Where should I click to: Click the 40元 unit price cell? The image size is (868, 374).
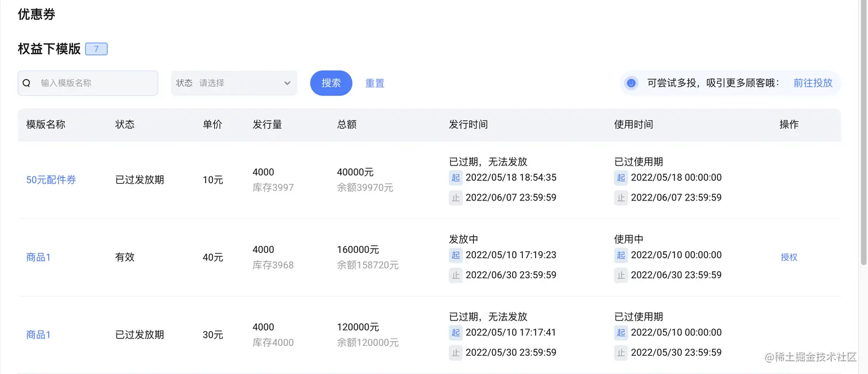213,257
